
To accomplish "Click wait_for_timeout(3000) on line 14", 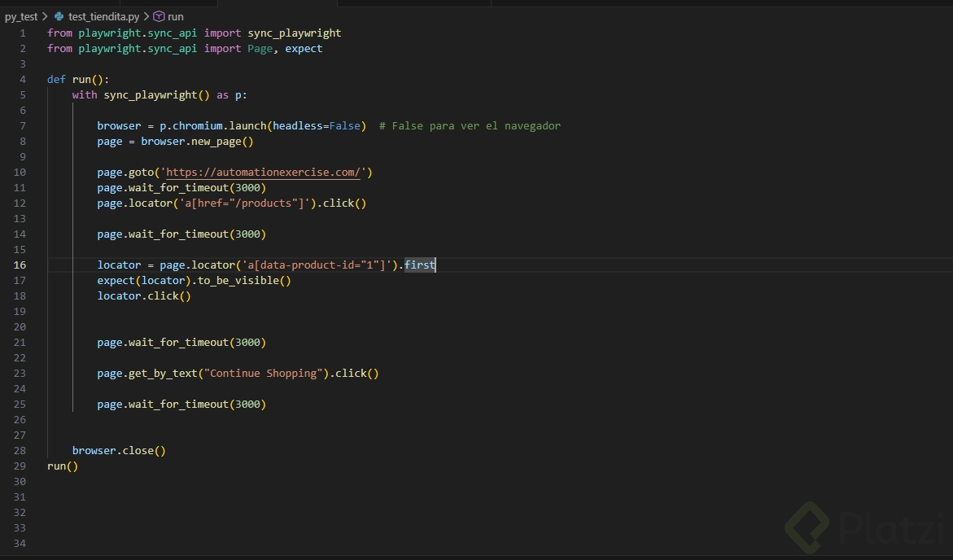I will [198, 234].
